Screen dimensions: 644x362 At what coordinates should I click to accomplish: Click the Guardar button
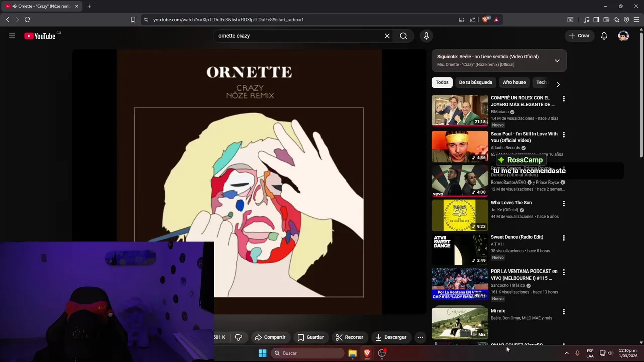point(310,337)
